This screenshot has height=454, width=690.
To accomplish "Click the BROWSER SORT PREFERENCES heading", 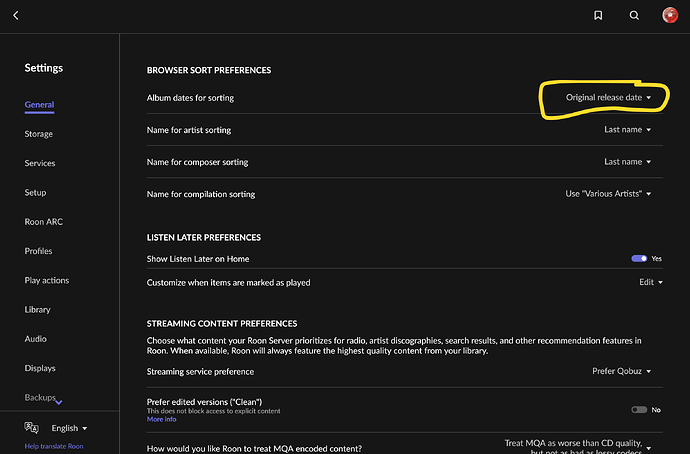I will pos(209,70).
